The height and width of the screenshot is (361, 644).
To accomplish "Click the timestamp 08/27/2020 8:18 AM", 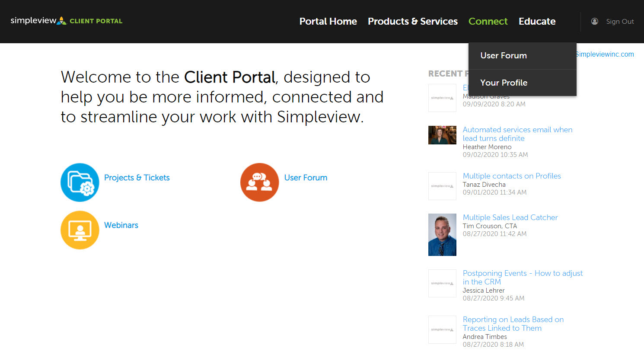I will coord(493,345).
